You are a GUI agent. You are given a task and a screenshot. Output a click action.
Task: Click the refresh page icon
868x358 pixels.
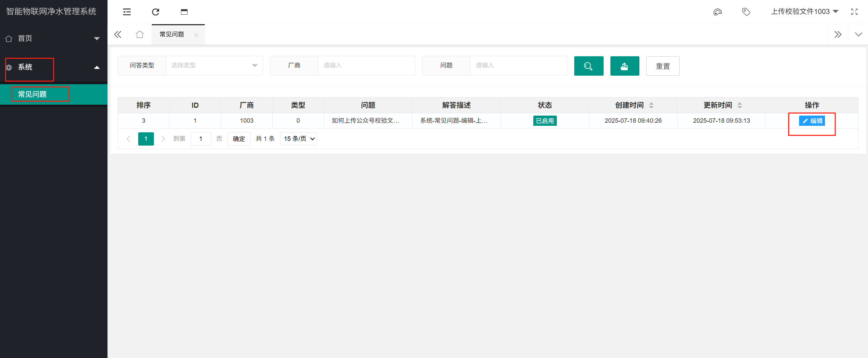click(x=156, y=12)
